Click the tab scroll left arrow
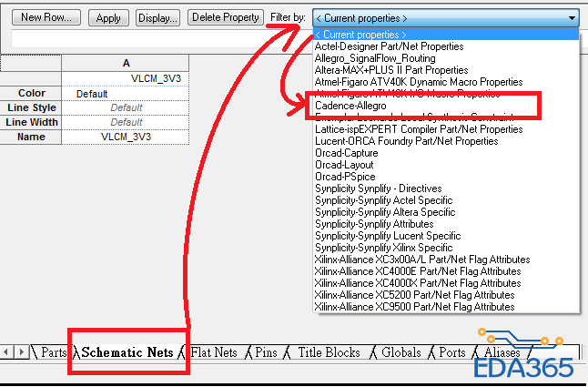Viewport: 588px width, 387px height. (6, 352)
